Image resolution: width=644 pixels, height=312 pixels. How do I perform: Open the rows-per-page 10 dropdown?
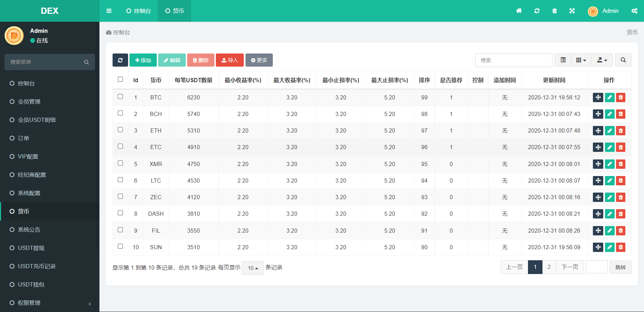[253, 268]
